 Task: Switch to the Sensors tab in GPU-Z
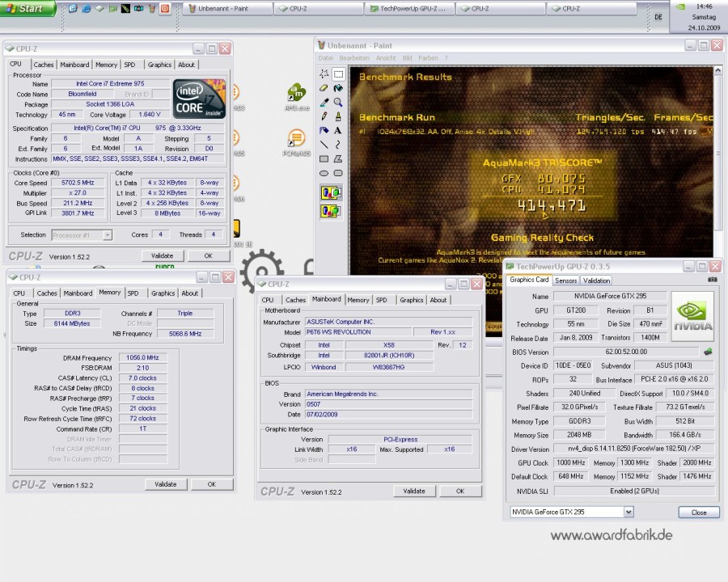[x=565, y=280]
